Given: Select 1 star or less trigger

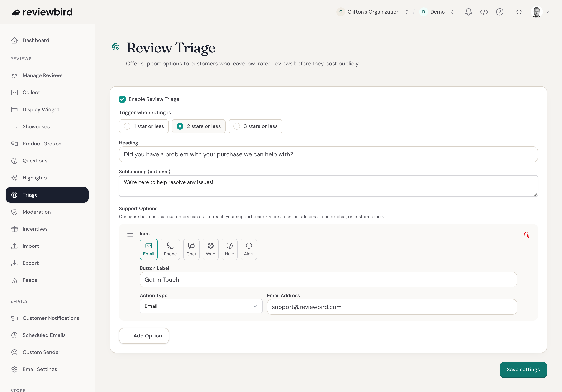Looking at the screenshot, I should point(144,126).
